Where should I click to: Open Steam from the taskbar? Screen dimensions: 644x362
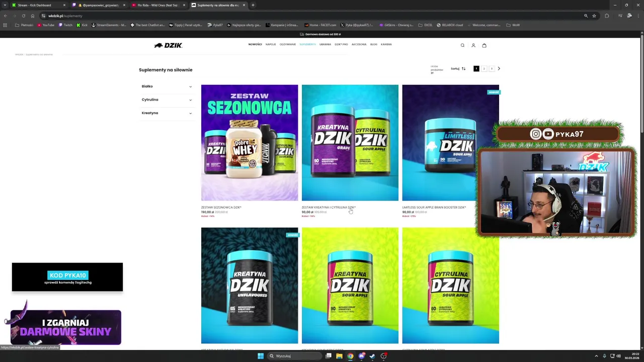[x=372, y=356]
